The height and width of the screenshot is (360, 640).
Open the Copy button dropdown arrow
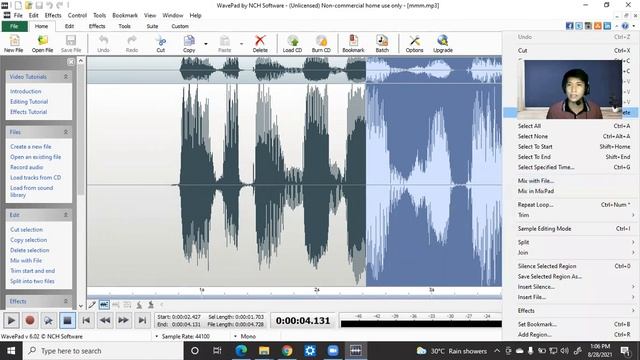(206, 44)
